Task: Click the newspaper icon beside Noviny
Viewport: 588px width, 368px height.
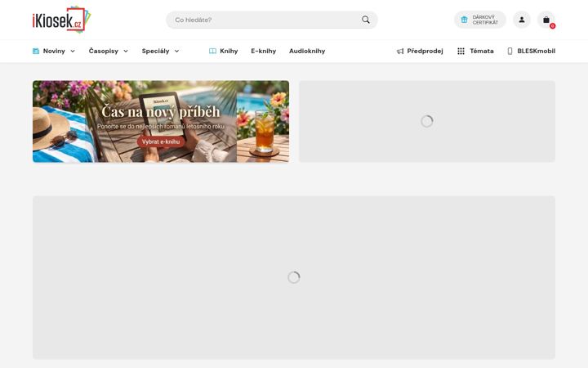Action: tap(36, 51)
